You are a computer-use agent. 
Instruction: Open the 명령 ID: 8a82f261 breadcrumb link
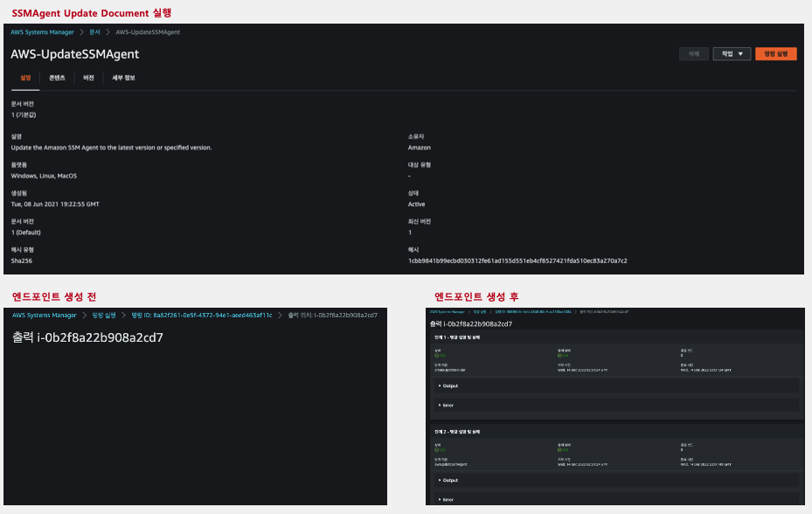click(x=201, y=315)
